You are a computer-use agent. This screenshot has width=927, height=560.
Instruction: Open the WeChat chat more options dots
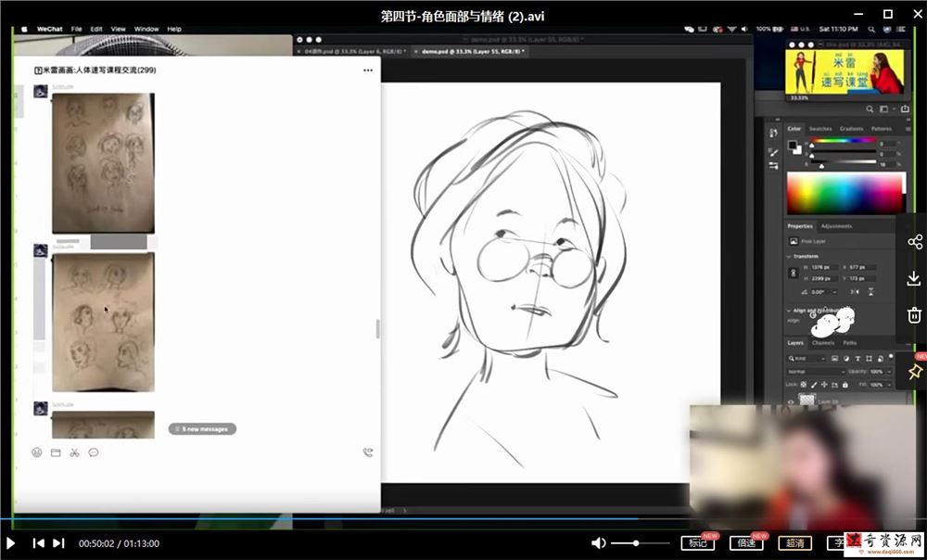point(368,70)
